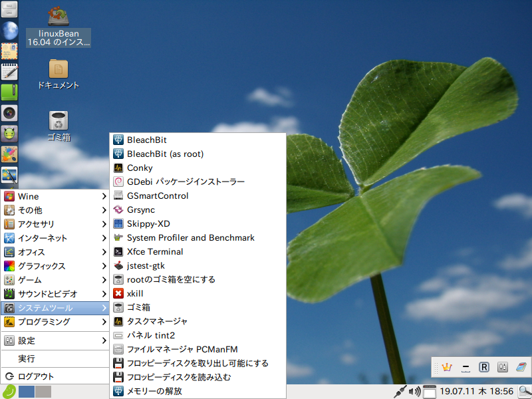Open the sliders settings icon in the floating toolbar

(503, 367)
